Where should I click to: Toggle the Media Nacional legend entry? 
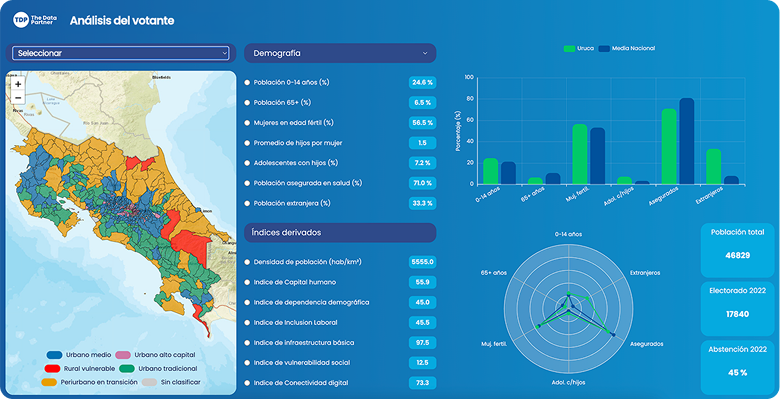click(x=604, y=48)
